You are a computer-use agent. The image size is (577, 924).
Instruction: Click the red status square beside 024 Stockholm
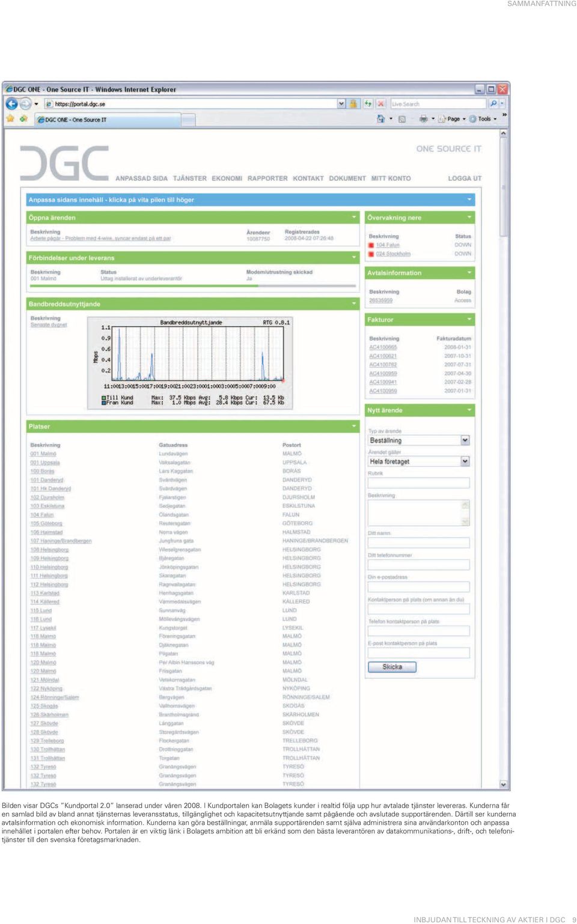pos(371,254)
